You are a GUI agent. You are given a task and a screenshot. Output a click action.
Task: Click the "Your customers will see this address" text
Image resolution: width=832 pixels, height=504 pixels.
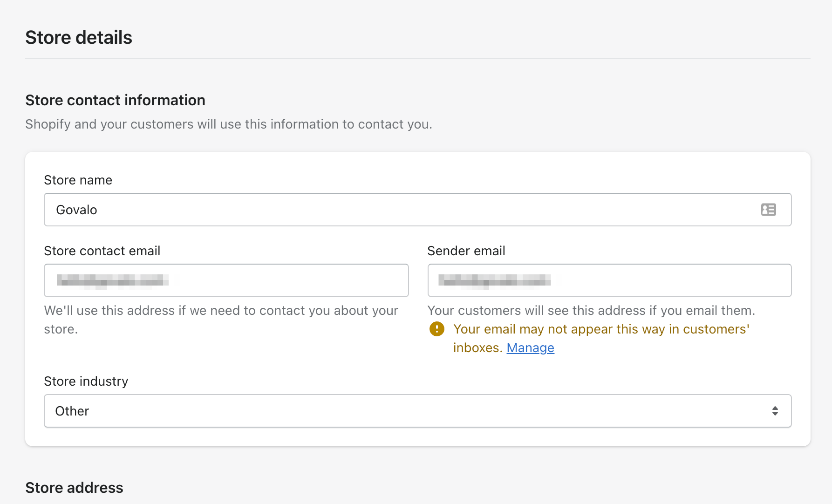[591, 311]
